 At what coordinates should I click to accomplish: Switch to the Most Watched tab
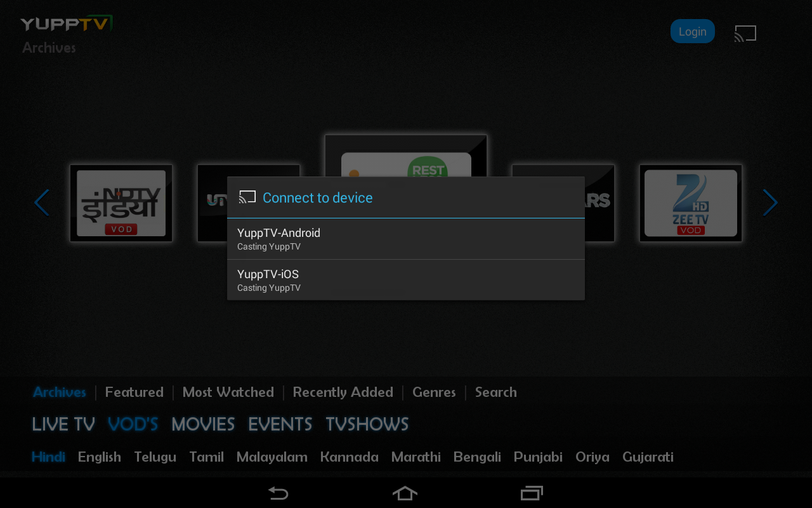228,392
